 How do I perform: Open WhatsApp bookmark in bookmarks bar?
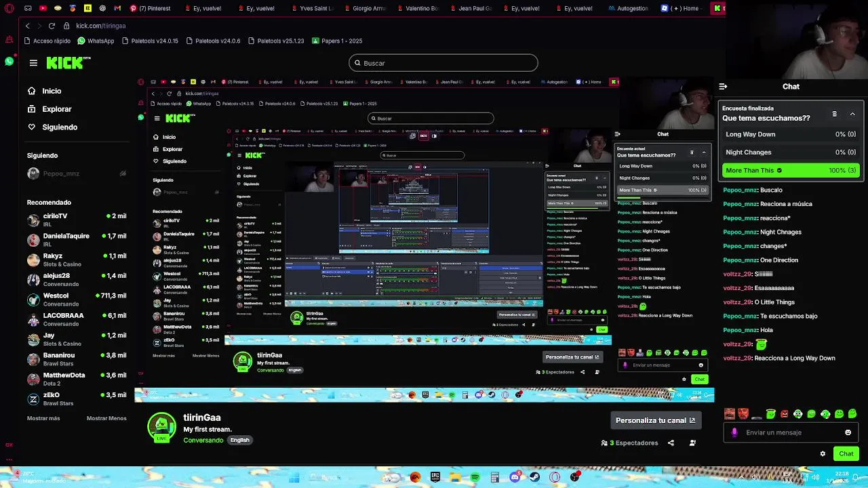[96, 41]
